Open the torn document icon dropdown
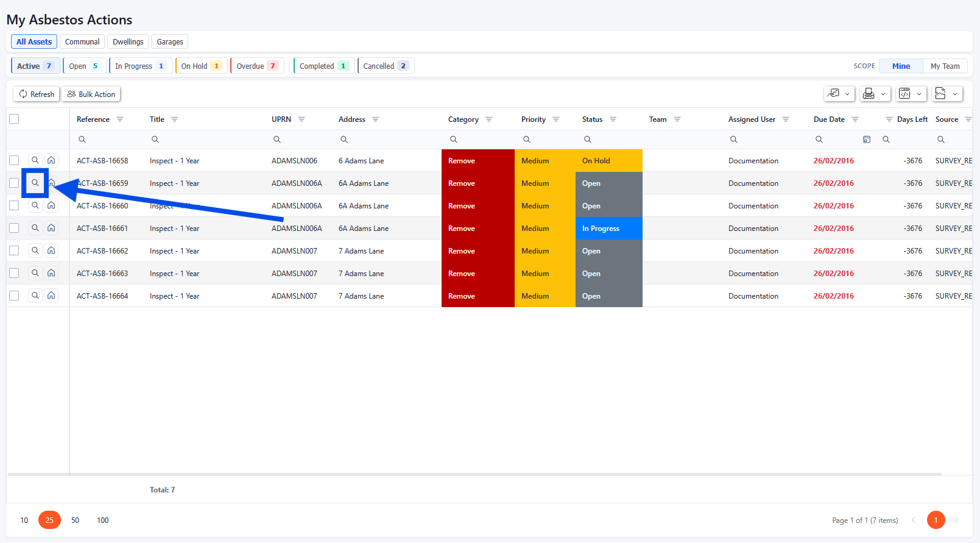Screen dimensions: 980x543 [947, 94]
